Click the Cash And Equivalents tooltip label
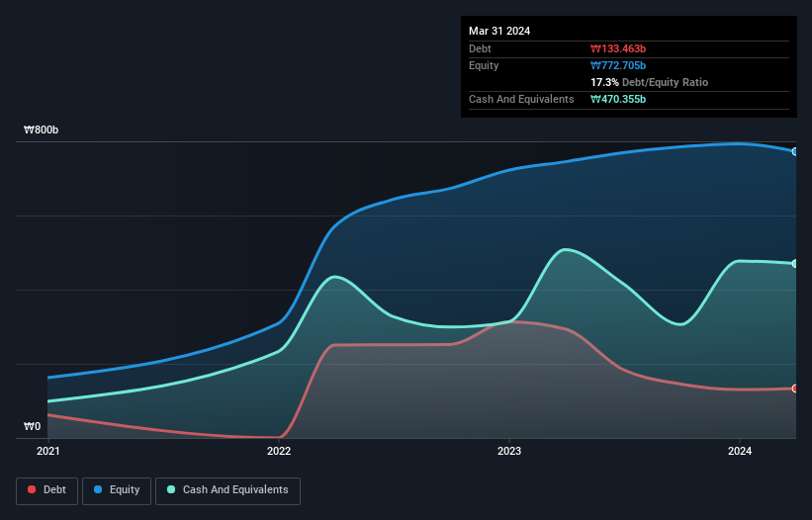Screen dimensions: 812x520 [x=521, y=99]
